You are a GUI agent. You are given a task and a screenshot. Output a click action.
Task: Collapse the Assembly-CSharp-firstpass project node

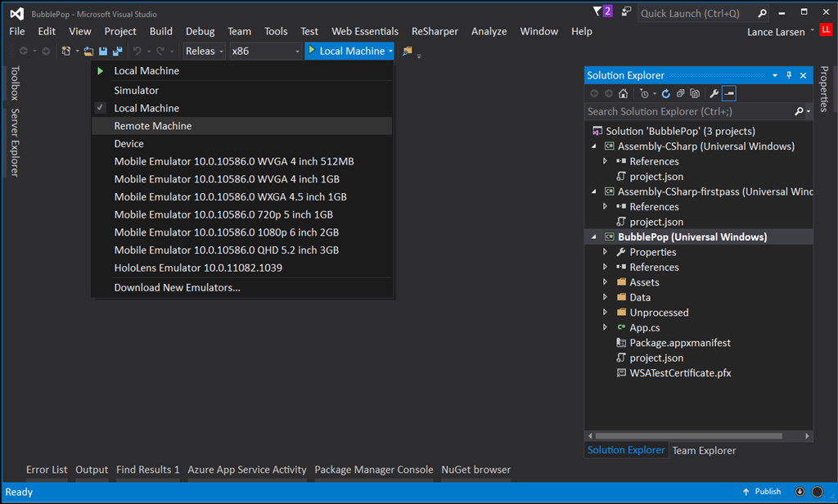[x=594, y=191]
